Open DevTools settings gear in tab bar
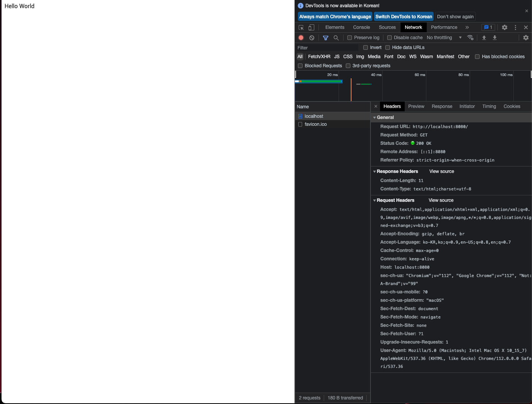The image size is (532, 404). (505, 27)
